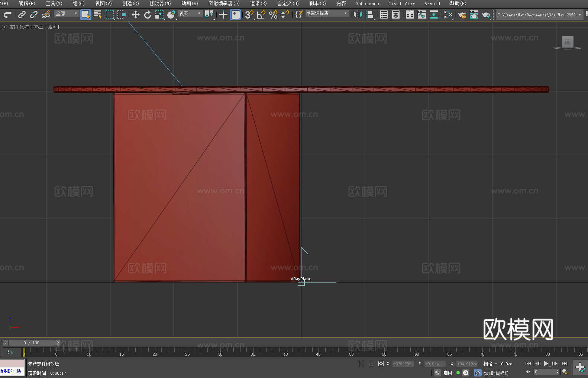Toggle the 3D Snaps button
The width and height of the screenshot is (588, 378).
coord(249,14)
